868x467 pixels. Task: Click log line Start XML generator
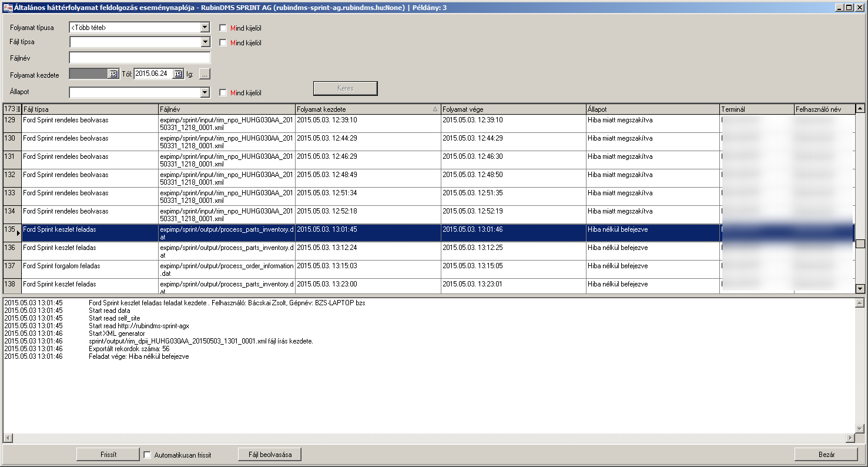pos(117,333)
